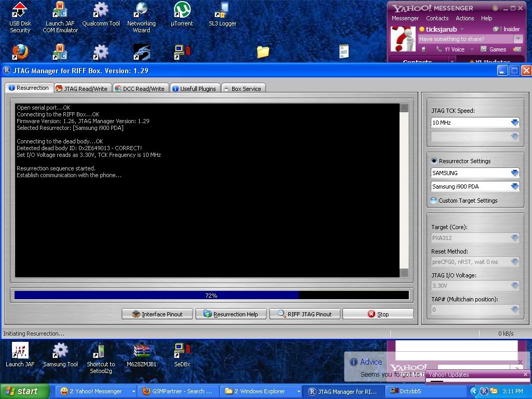Click the 72% resurrection progress bar
The height and width of the screenshot is (399, 532).
click(x=211, y=296)
